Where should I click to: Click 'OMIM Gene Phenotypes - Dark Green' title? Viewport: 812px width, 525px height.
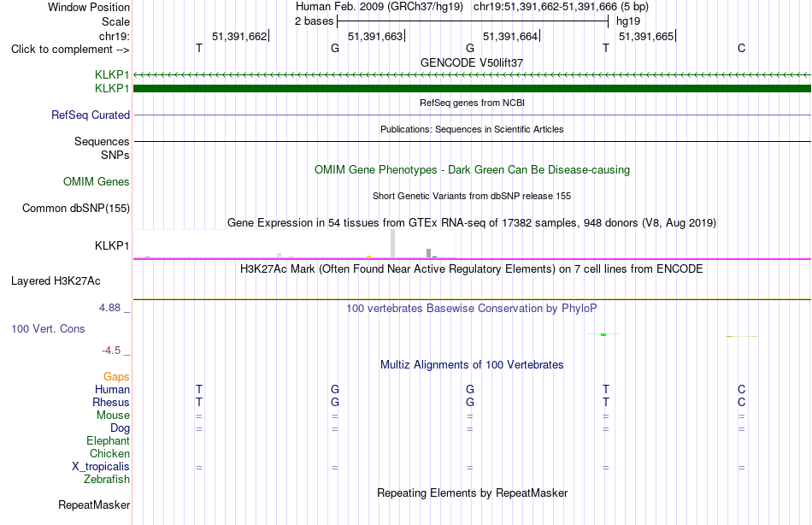472,170
